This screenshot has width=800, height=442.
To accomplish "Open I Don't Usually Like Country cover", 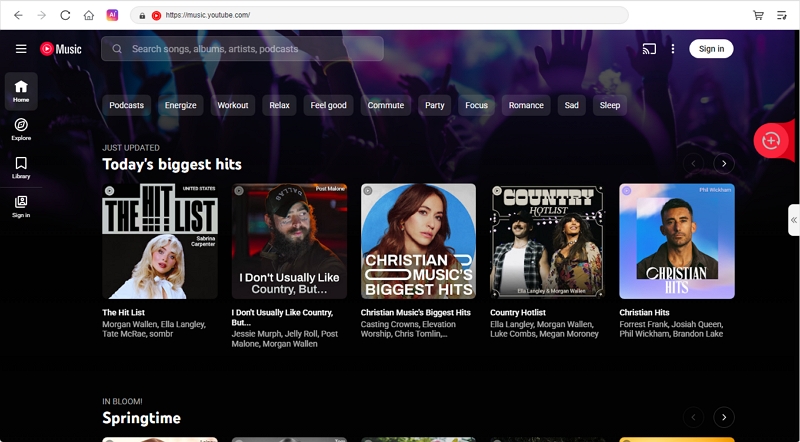I will [289, 241].
